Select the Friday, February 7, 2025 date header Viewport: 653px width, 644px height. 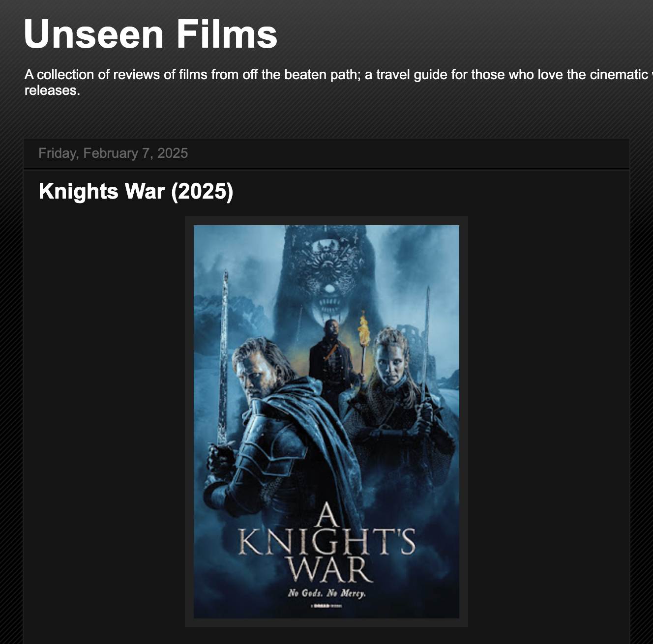click(x=113, y=153)
